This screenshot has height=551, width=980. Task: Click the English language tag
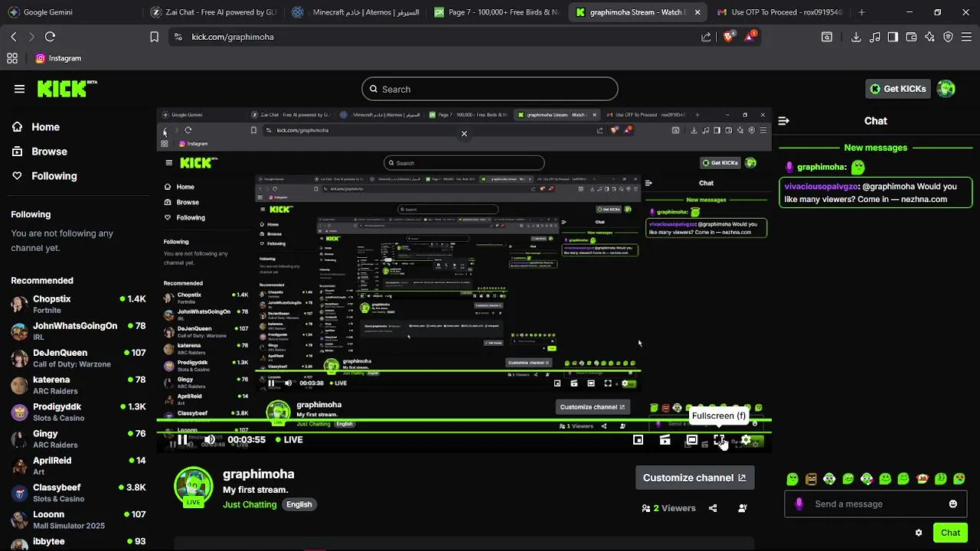pos(299,504)
